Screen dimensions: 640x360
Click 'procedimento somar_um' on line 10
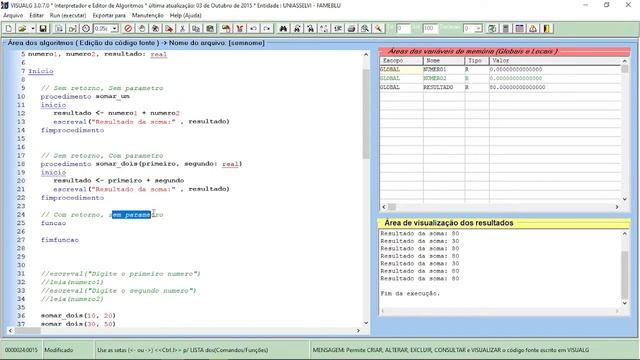(85, 96)
